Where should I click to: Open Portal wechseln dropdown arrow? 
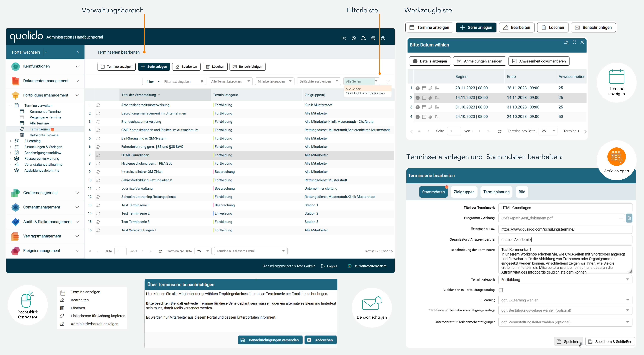pyautogui.click(x=46, y=52)
